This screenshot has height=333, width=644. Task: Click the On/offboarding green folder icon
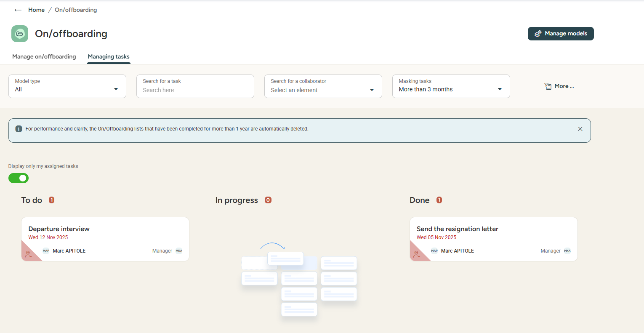point(20,34)
